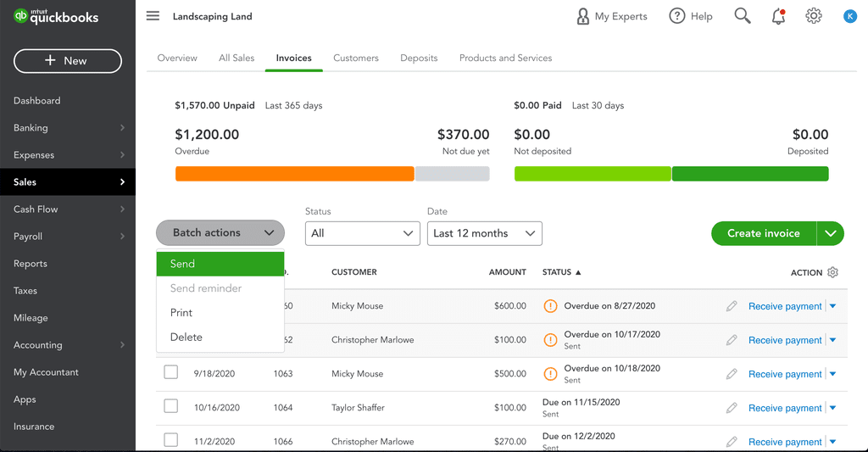This screenshot has width=868, height=452.
Task: Click Receive payment for Taylor Shaffer
Action: 785,408
